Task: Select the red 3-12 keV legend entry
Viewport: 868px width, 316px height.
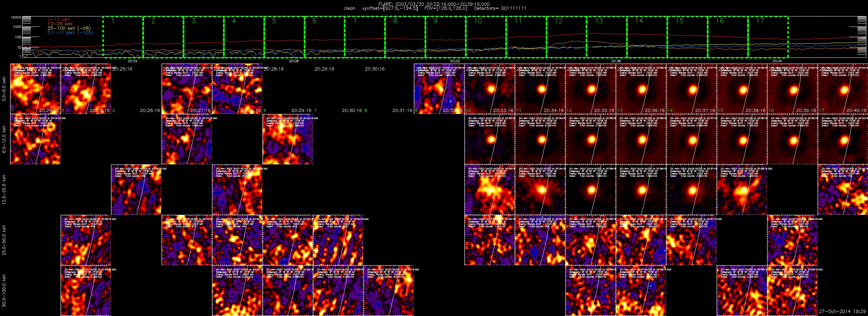Action: [59, 19]
